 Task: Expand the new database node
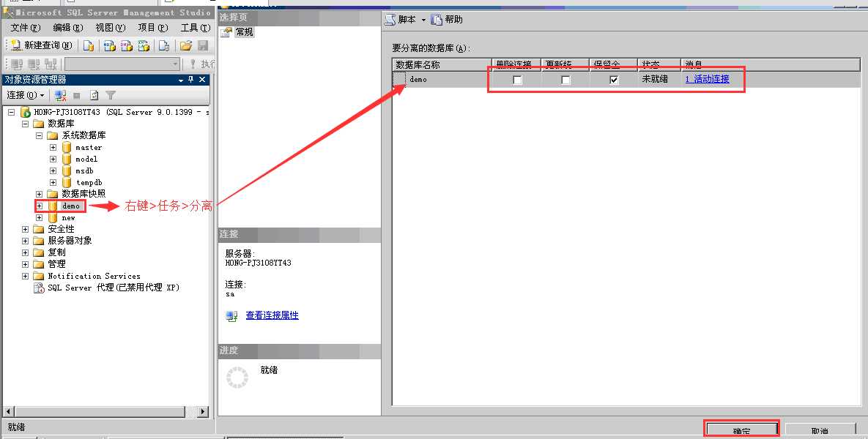[40, 218]
